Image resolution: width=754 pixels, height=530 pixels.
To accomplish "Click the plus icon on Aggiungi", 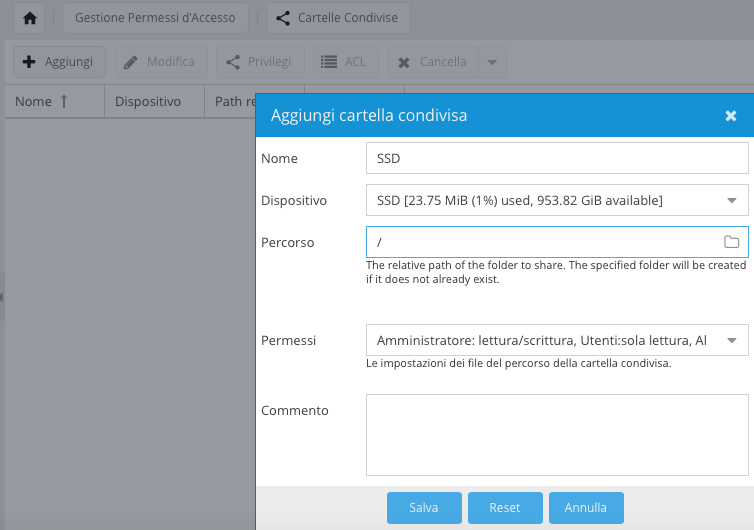I will [29, 62].
